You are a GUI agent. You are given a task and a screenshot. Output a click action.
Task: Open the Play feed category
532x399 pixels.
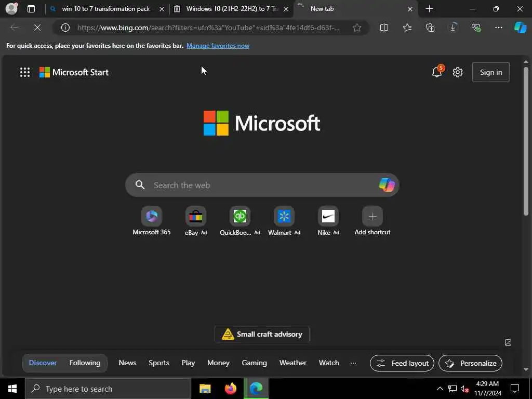coord(188,363)
